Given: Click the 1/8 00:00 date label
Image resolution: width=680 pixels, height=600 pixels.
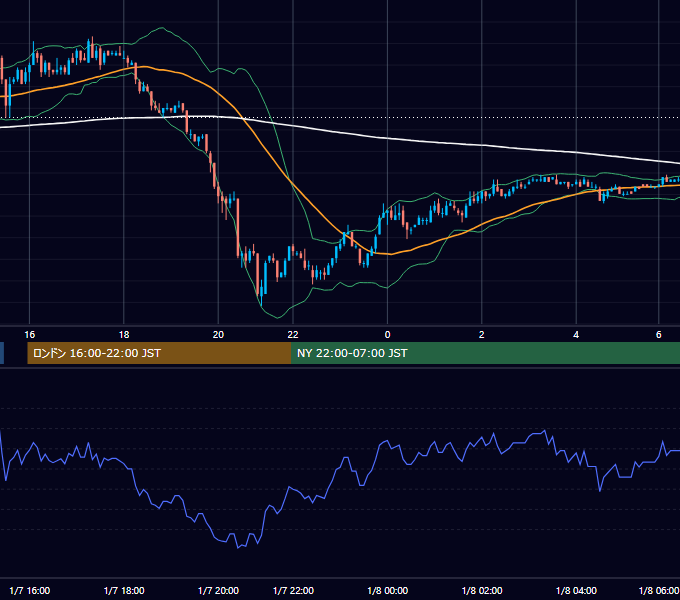Looking at the screenshot, I should tap(387, 590).
